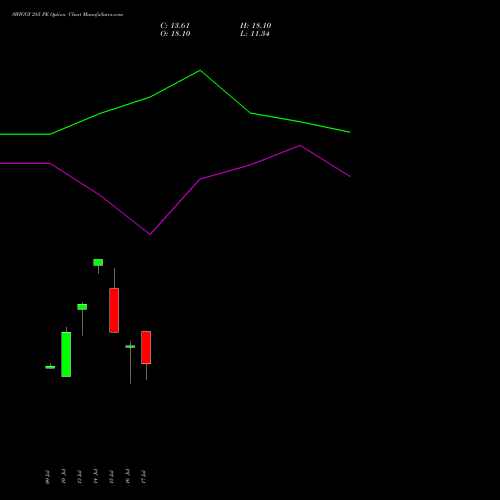Click the open value 'O: 18.10'
The width and height of the screenshot is (500, 500).
[175, 34]
